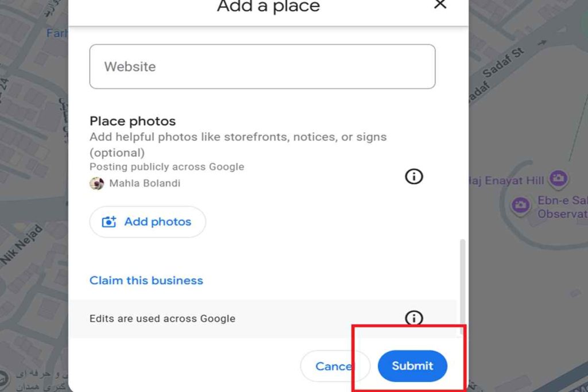Click the Website input field
The height and width of the screenshot is (392, 588).
pos(262,67)
